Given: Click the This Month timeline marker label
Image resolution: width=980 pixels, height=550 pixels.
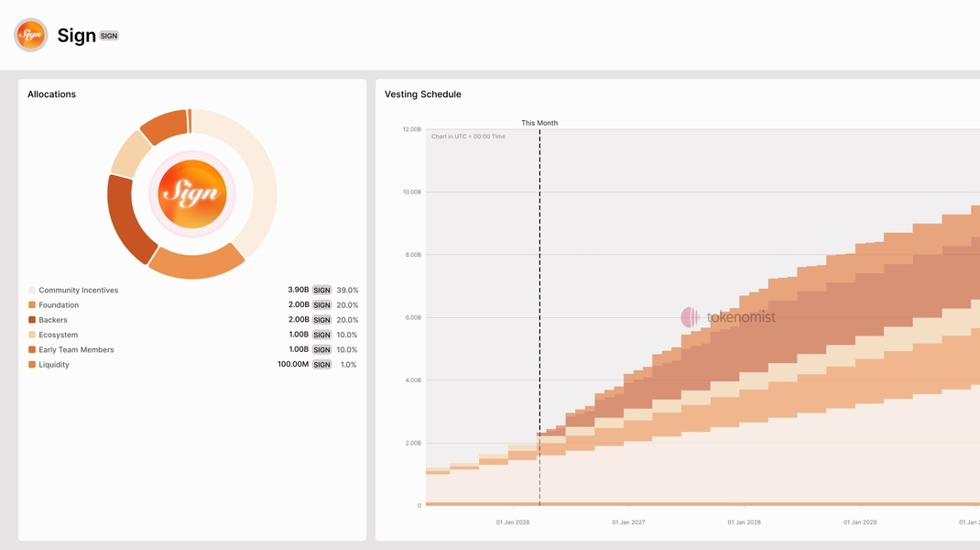Looking at the screenshot, I should (x=539, y=123).
